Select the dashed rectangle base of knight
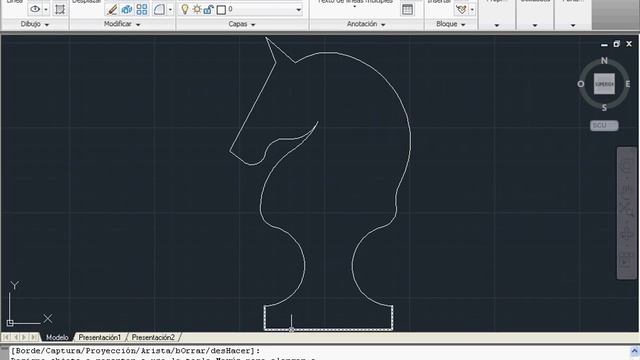 [x=329, y=318]
